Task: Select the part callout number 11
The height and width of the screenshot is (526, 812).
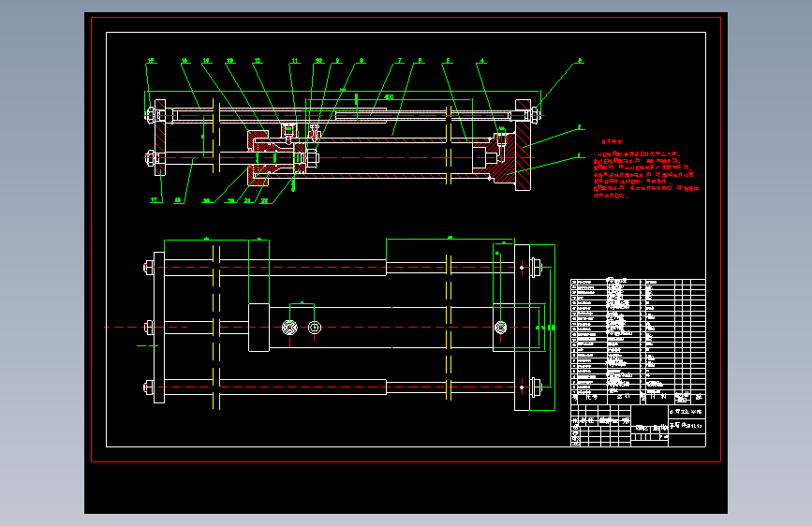Action: [295, 61]
